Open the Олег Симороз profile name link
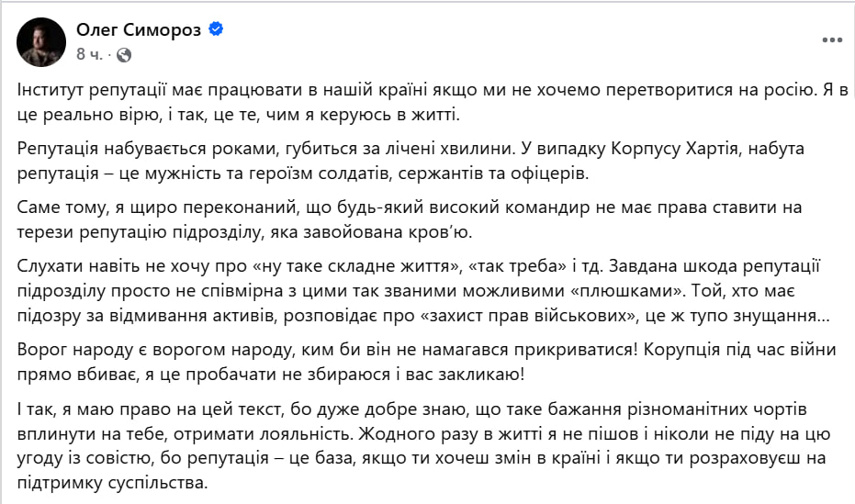This screenshot has width=855, height=504. click(x=139, y=29)
